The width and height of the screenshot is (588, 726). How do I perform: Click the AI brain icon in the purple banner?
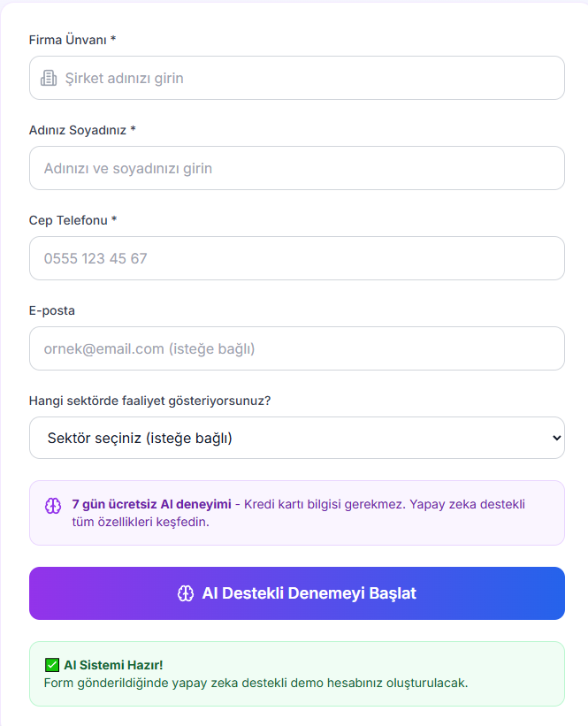pos(50,504)
